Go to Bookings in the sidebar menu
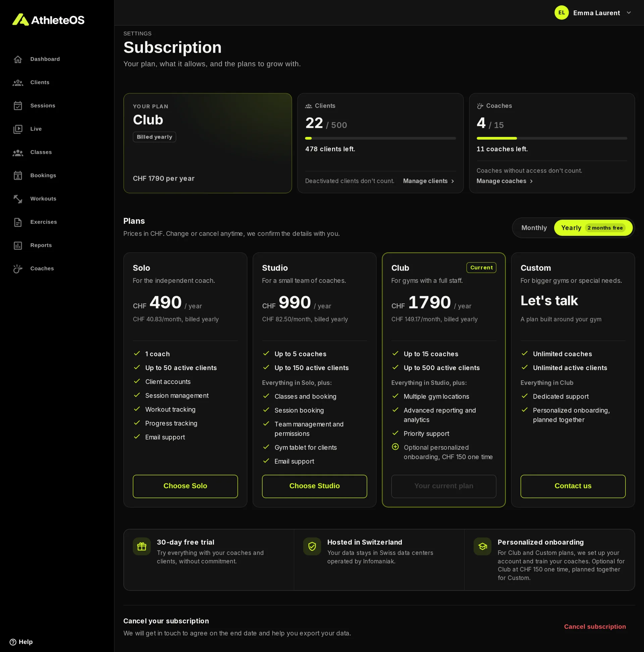 pos(43,175)
